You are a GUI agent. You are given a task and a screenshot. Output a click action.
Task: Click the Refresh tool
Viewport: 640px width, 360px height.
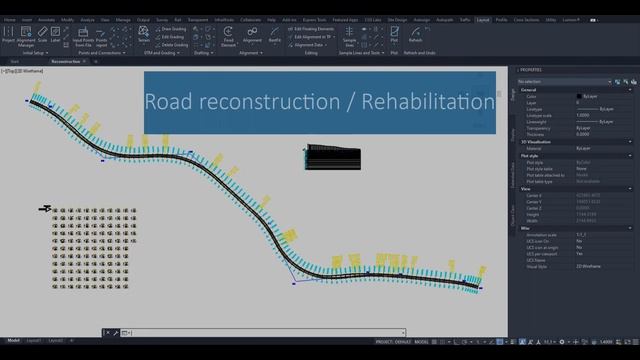point(415,34)
